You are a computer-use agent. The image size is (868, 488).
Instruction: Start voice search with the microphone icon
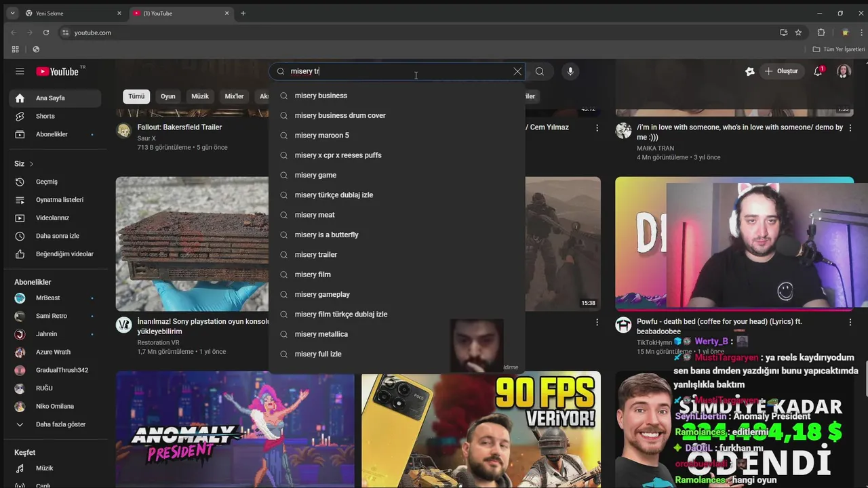(570, 71)
